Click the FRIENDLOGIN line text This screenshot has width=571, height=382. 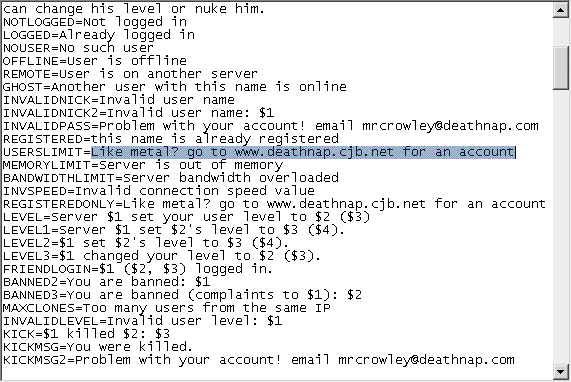[x=138, y=269]
